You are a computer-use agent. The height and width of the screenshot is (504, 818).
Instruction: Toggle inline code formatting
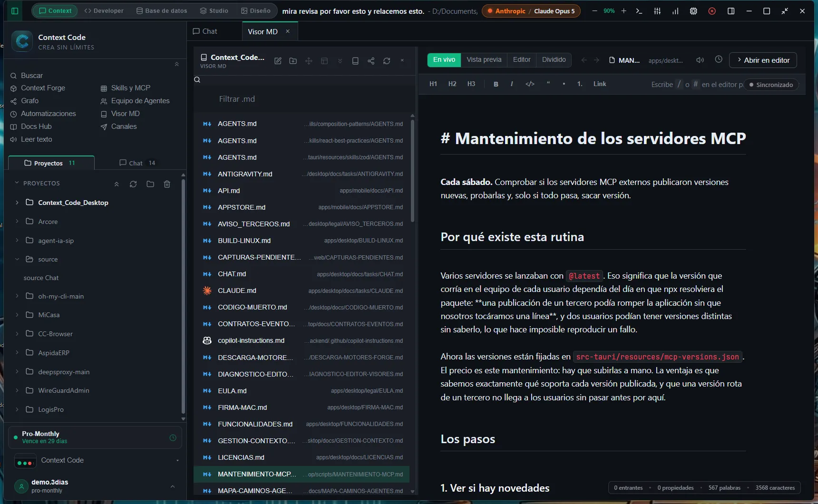tap(530, 84)
